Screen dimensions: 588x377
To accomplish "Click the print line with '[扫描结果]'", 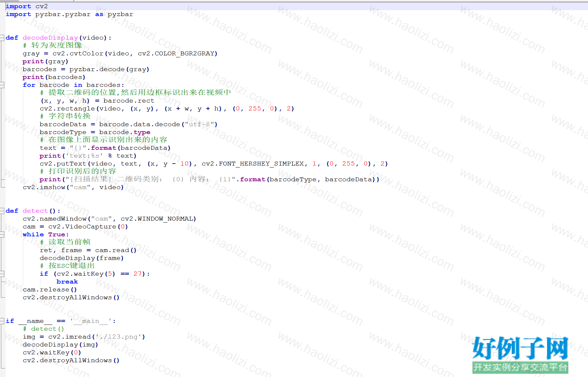I will pos(209,179).
